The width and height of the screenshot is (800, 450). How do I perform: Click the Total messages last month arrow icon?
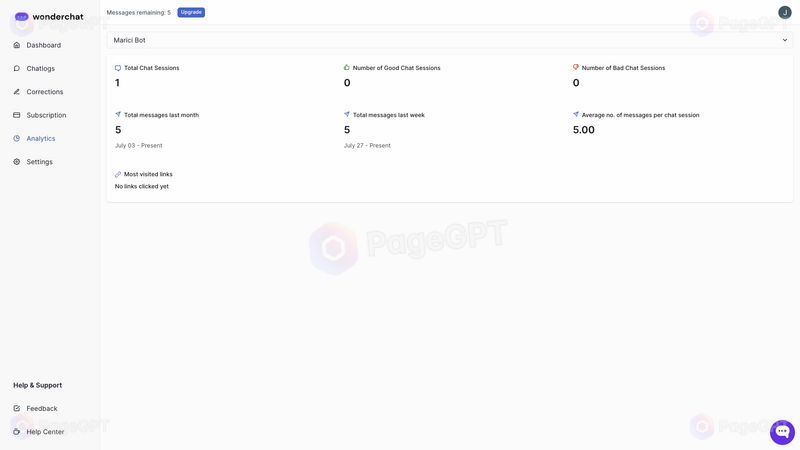(x=118, y=114)
